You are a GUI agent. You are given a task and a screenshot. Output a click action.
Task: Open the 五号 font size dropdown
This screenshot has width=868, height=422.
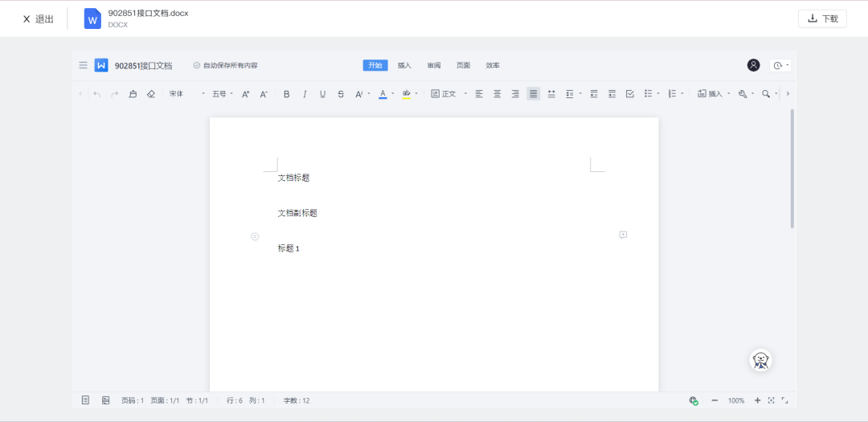223,94
